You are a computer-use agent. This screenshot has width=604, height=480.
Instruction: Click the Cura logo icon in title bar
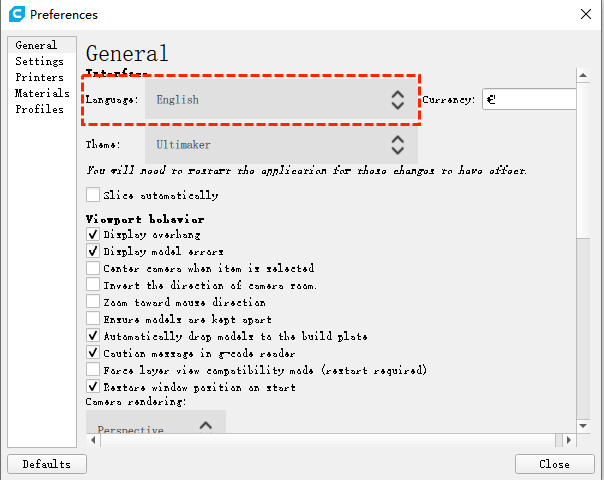pos(17,14)
